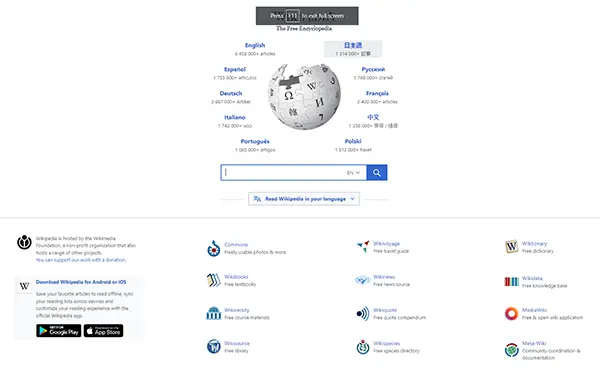
Task: Open the Italiano Wikipedia link
Action: pyautogui.click(x=235, y=117)
